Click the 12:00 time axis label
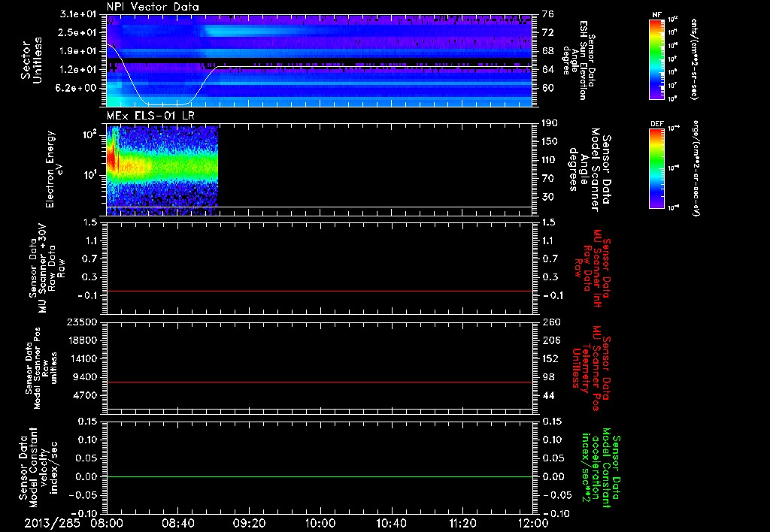Screen dimensions: 770x532 532,522
